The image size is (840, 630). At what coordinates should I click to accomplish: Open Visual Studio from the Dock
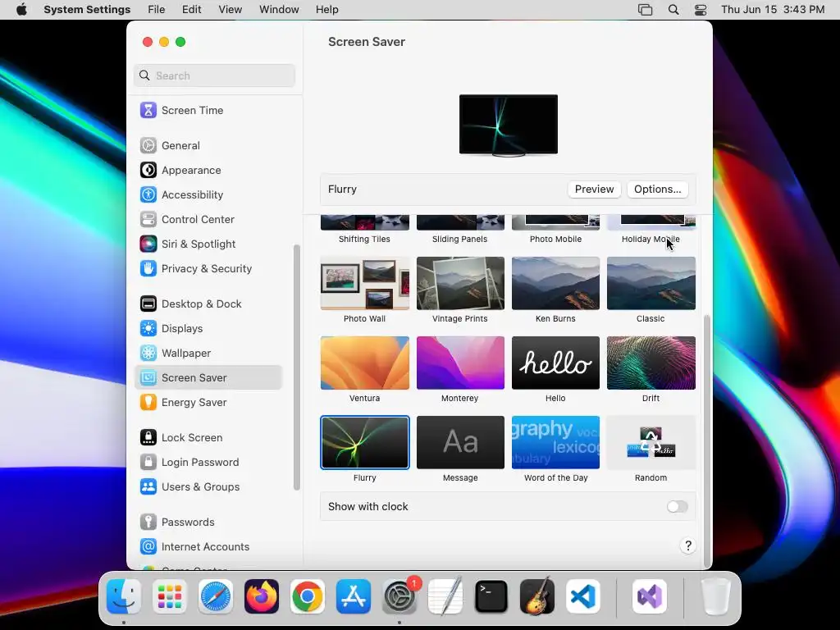point(650,596)
